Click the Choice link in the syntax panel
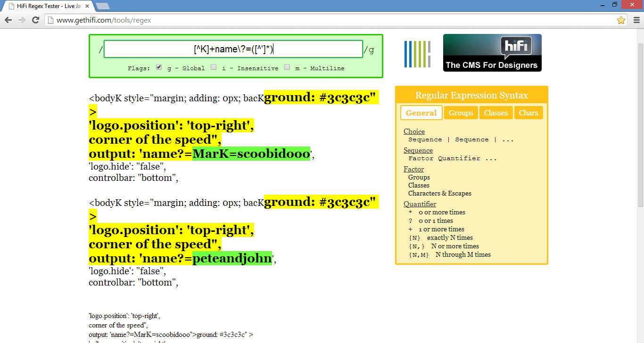Screen dimensions: 644x343 point(414,131)
